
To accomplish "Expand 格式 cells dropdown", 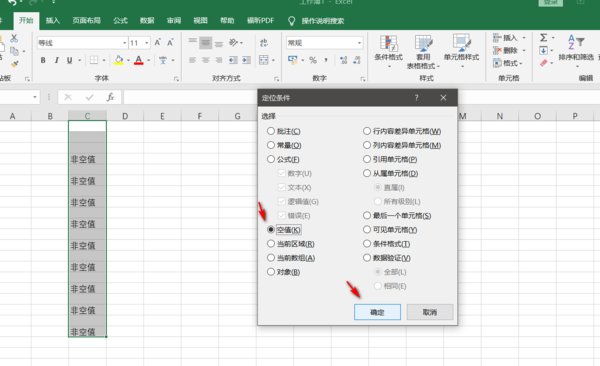I will point(521,63).
